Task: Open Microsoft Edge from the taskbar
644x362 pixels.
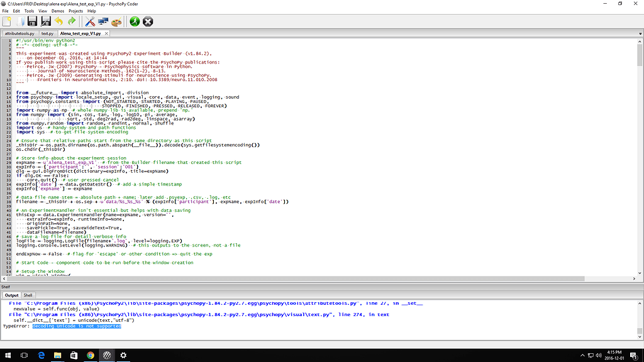Action: click(x=41, y=355)
